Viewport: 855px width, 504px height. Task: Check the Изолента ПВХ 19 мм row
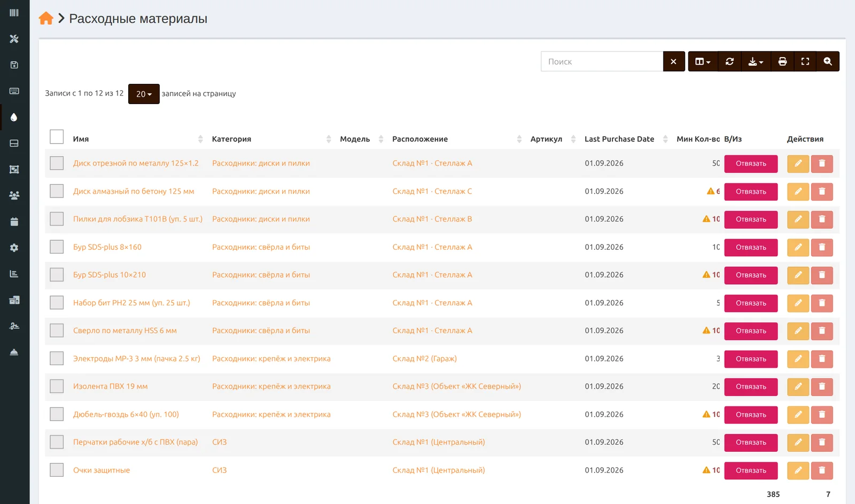click(x=57, y=386)
